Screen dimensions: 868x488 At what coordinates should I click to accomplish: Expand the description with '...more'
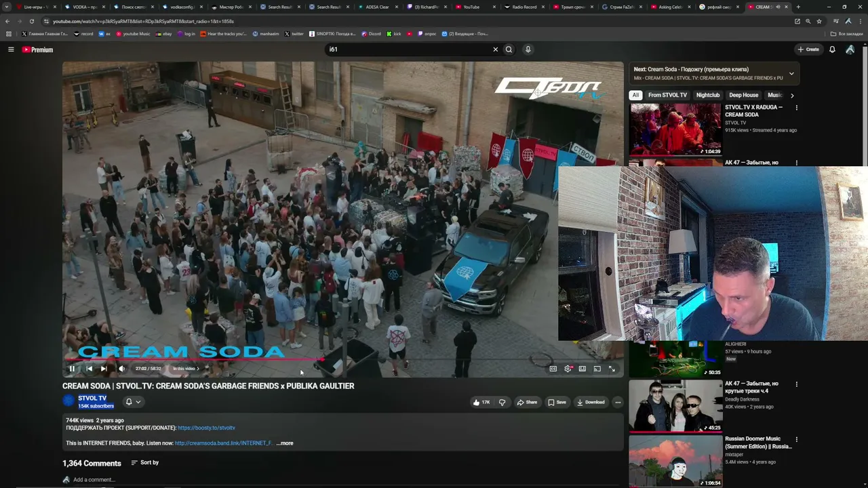(x=285, y=443)
